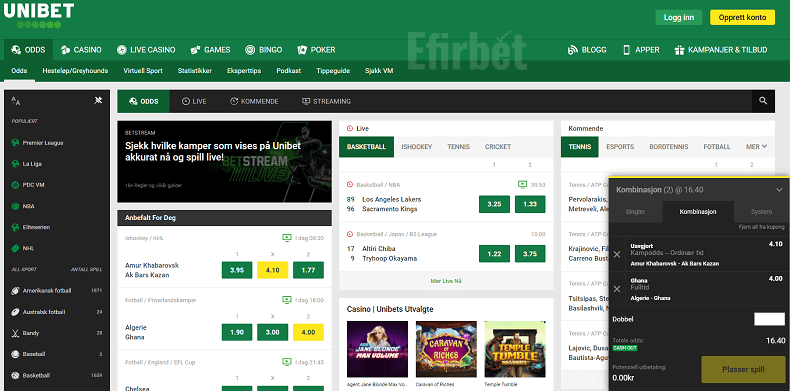Expand the MER dropdown in Kommende
This screenshot has height=391, width=790.
[x=756, y=147]
